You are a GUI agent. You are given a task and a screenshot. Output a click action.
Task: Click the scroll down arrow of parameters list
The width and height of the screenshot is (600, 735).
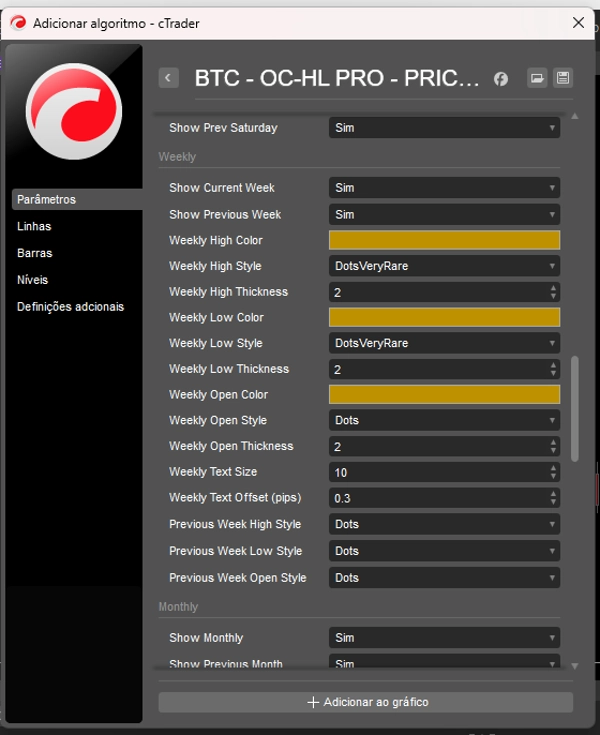pos(575,666)
